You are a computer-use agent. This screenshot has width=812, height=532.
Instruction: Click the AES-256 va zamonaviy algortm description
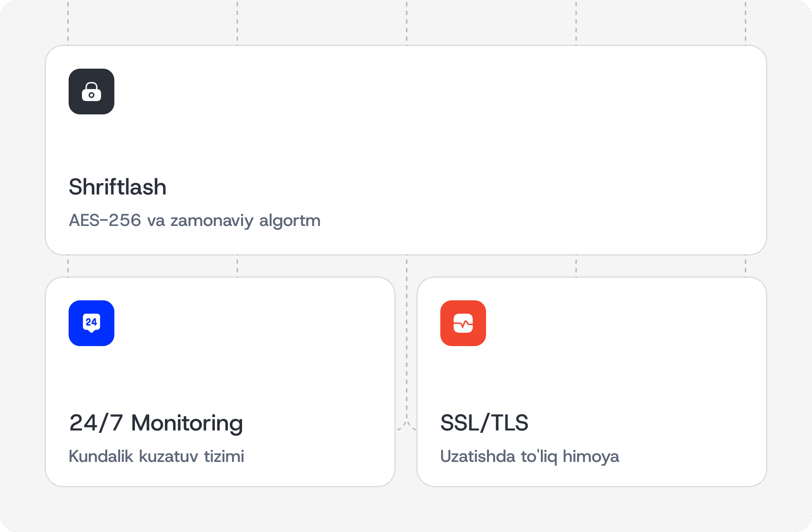tap(195, 221)
